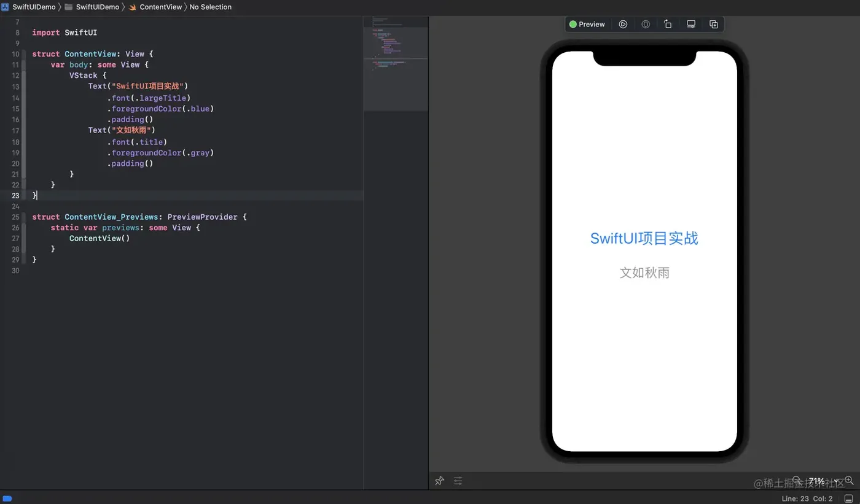Screen dimensions: 860x504
Task: Click the rotate device orientation icon
Action: tap(668, 25)
